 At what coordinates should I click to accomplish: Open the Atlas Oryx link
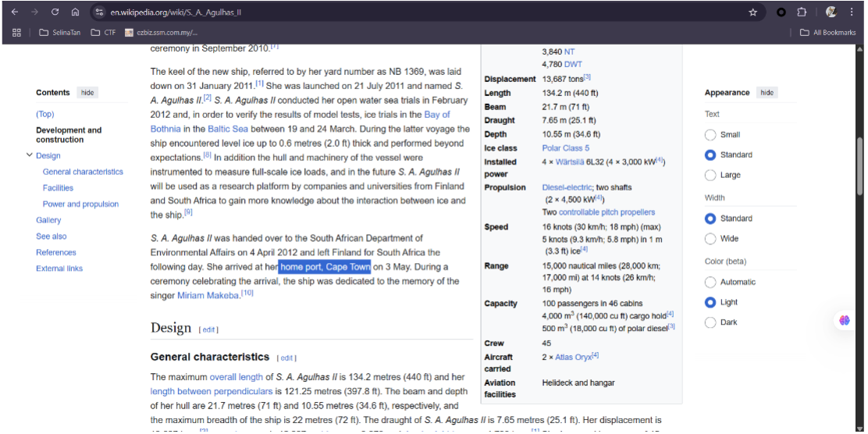[x=573, y=358]
